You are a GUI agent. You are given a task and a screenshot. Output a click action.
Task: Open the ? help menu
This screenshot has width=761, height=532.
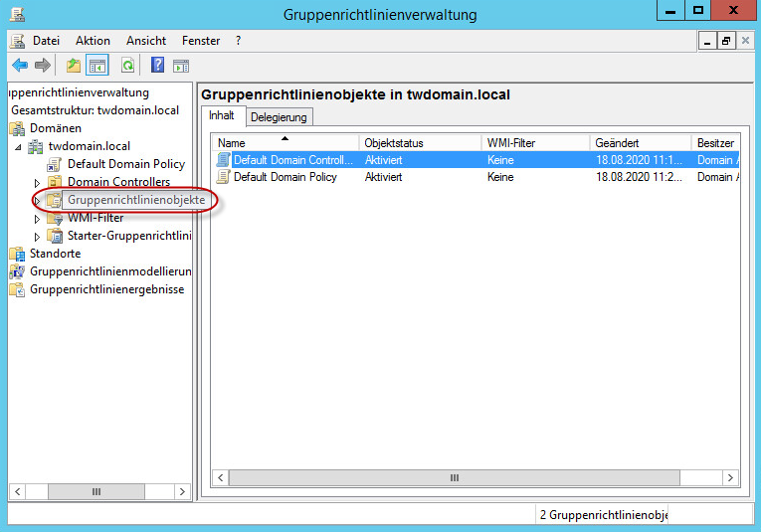coord(238,41)
